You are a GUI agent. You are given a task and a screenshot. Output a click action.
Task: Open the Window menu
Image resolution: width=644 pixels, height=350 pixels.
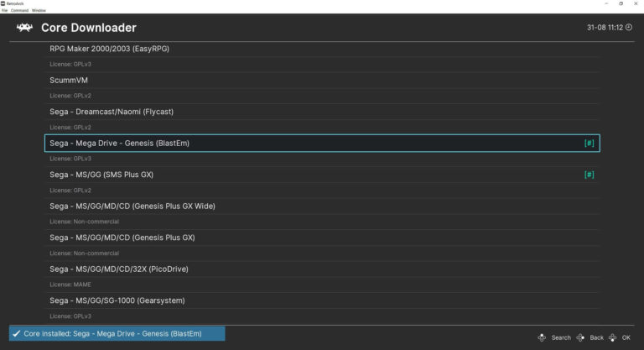click(x=39, y=10)
